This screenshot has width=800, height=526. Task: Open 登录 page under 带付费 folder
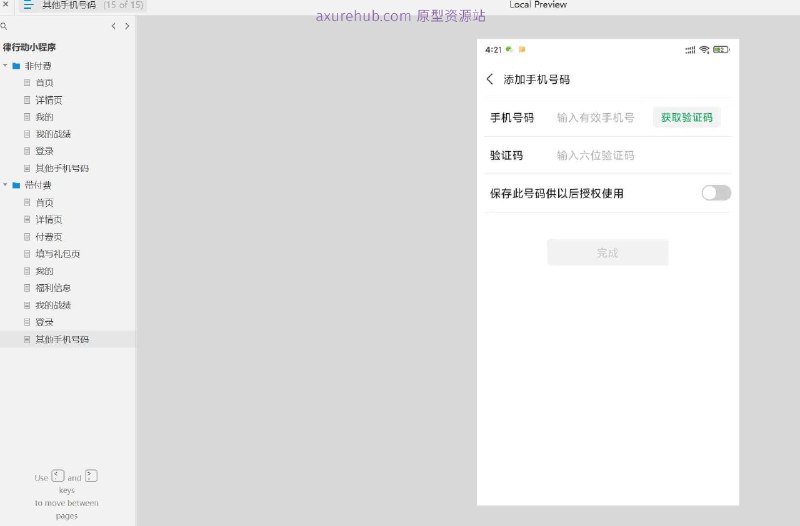44,322
